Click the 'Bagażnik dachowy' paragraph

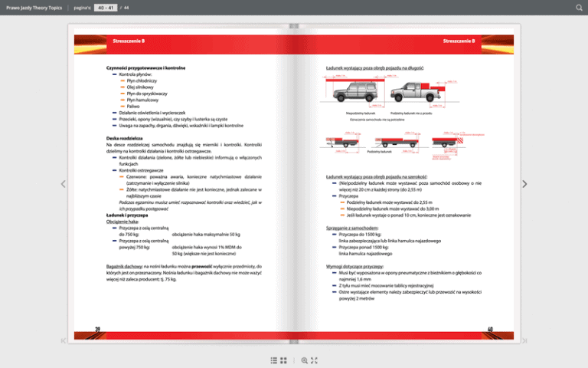tap(184, 273)
